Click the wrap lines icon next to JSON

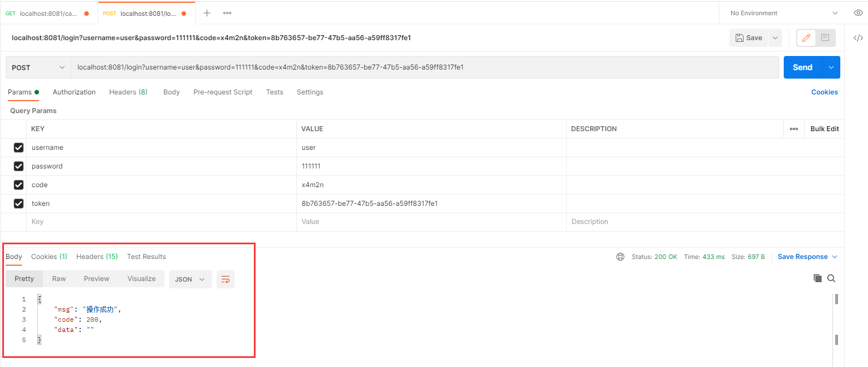(226, 279)
